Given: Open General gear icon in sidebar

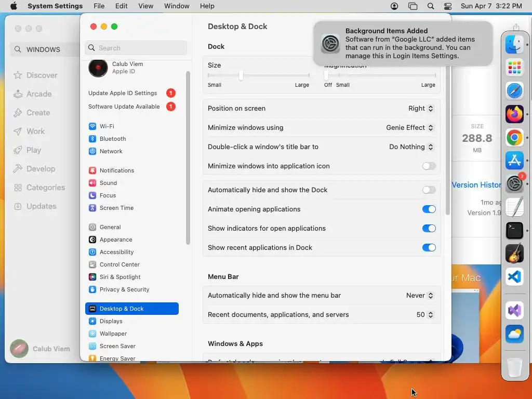Looking at the screenshot, I should click(x=92, y=227).
